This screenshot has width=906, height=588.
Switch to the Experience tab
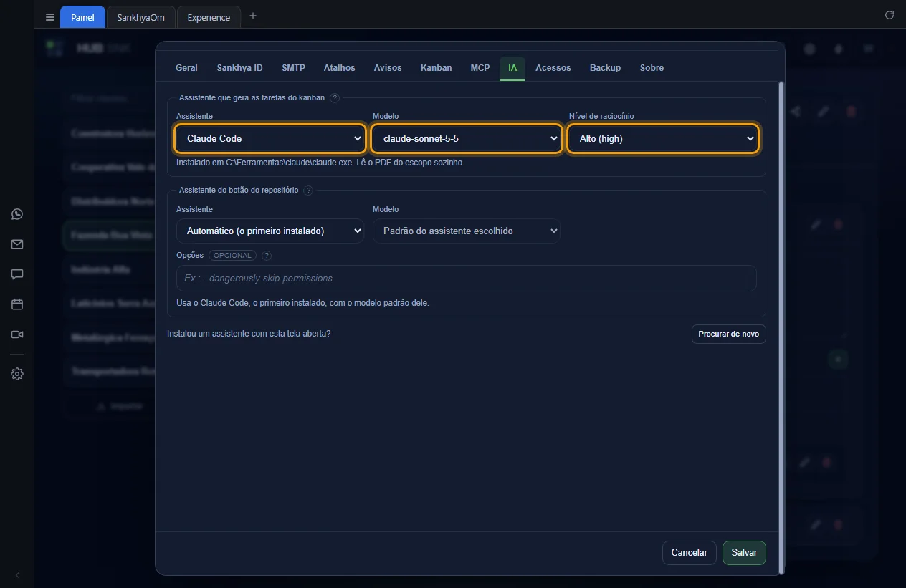[209, 17]
